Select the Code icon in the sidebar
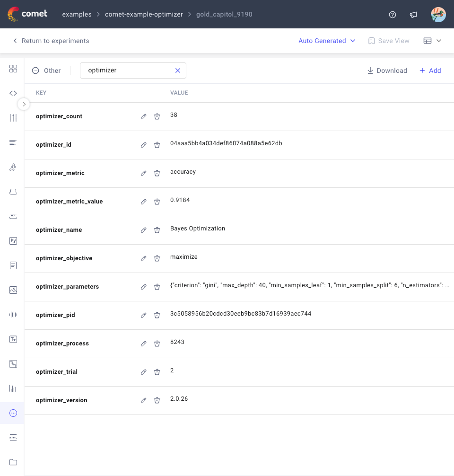This screenshot has width=454, height=476. click(x=13, y=93)
